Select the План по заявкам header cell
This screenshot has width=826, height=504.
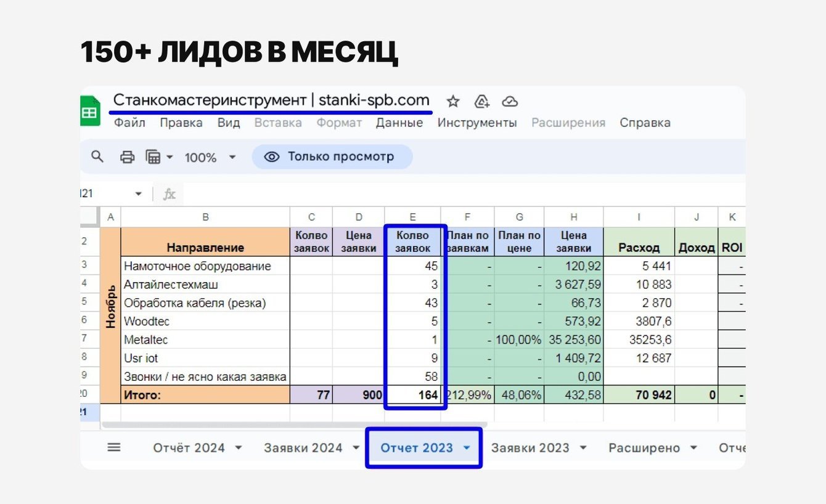click(x=467, y=242)
